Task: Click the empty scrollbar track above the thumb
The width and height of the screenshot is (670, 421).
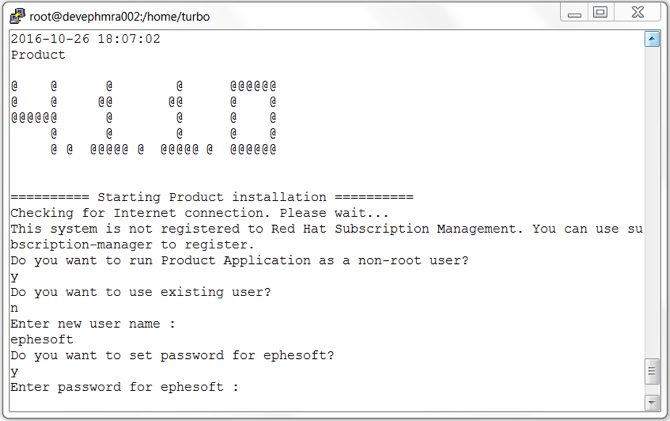Action: click(x=651, y=200)
